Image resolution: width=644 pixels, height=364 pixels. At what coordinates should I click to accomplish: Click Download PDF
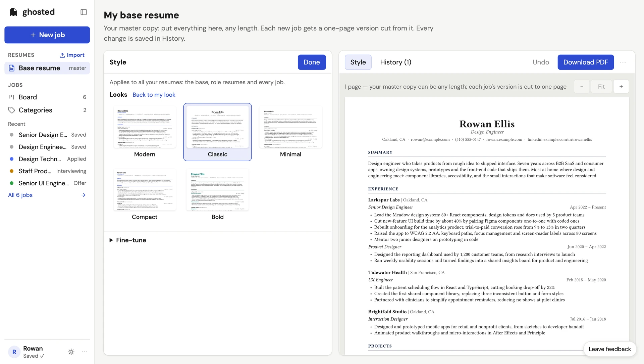click(x=586, y=62)
